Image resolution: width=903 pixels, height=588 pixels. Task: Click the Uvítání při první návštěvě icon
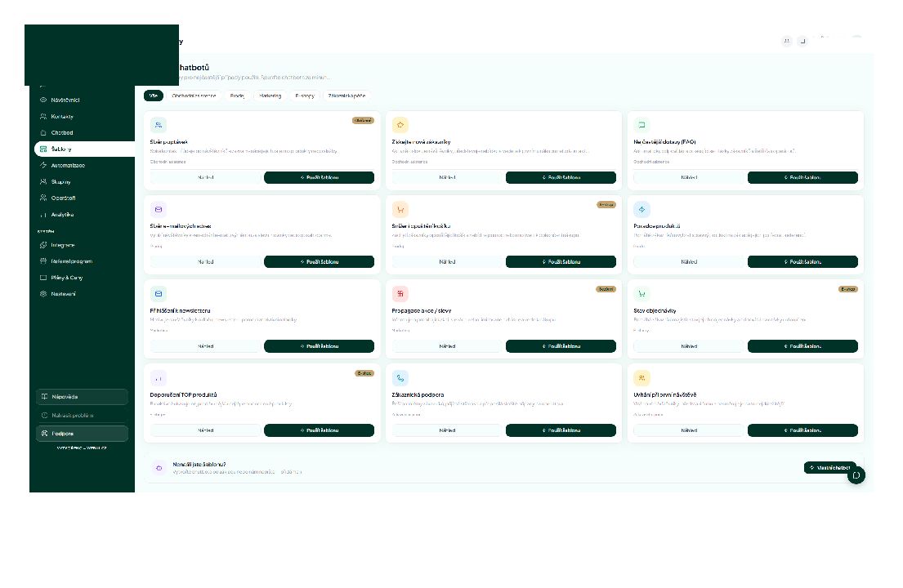pyautogui.click(x=641, y=378)
